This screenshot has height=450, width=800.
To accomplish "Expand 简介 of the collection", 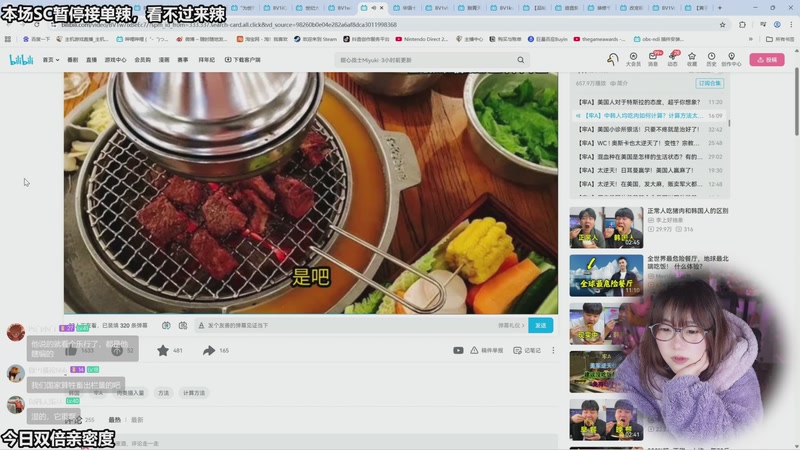I will pos(619,83).
